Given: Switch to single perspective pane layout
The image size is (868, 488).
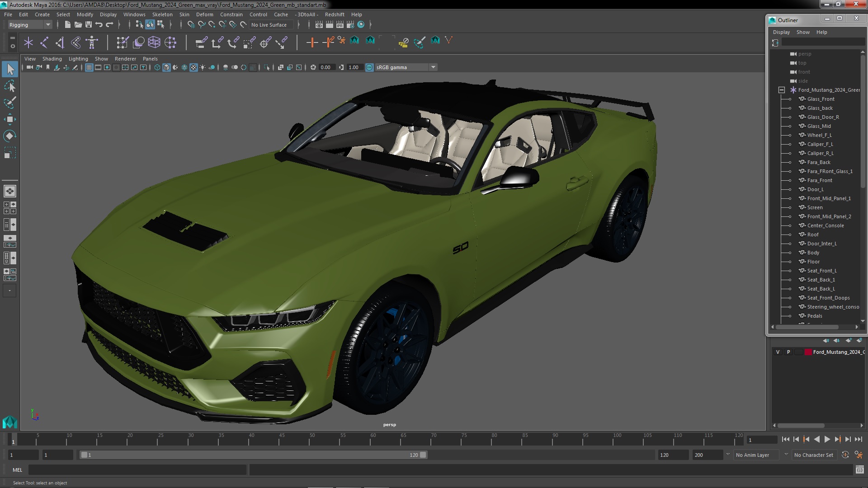Looking at the screenshot, I should (x=10, y=191).
